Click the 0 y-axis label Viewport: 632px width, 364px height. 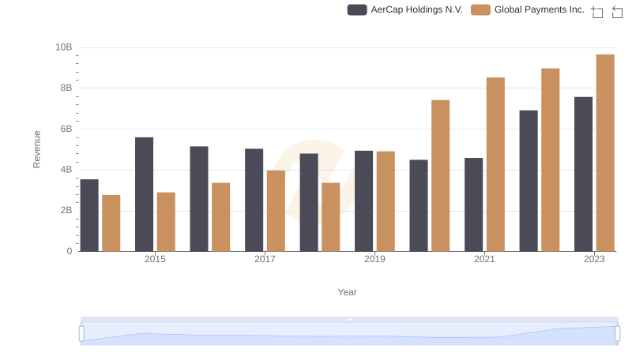pyautogui.click(x=70, y=251)
